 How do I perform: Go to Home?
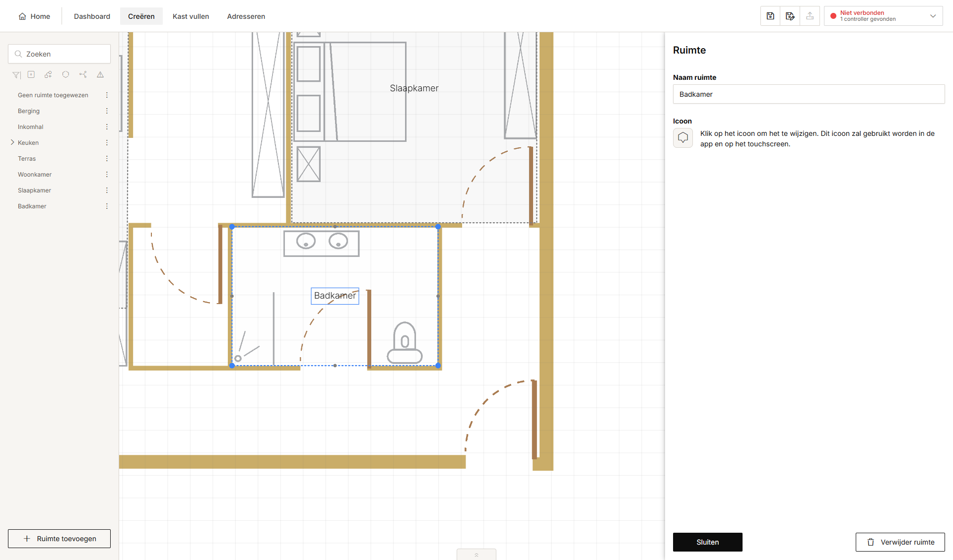point(34,16)
